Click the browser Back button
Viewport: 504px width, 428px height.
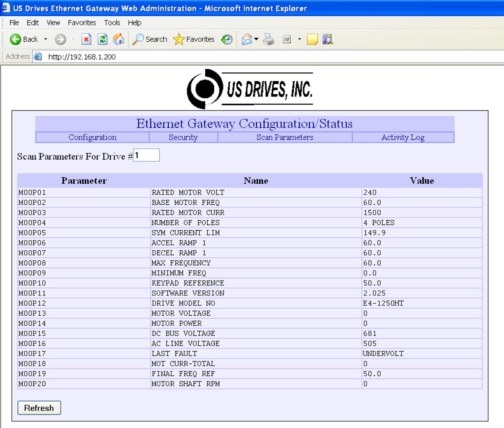[24, 39]
